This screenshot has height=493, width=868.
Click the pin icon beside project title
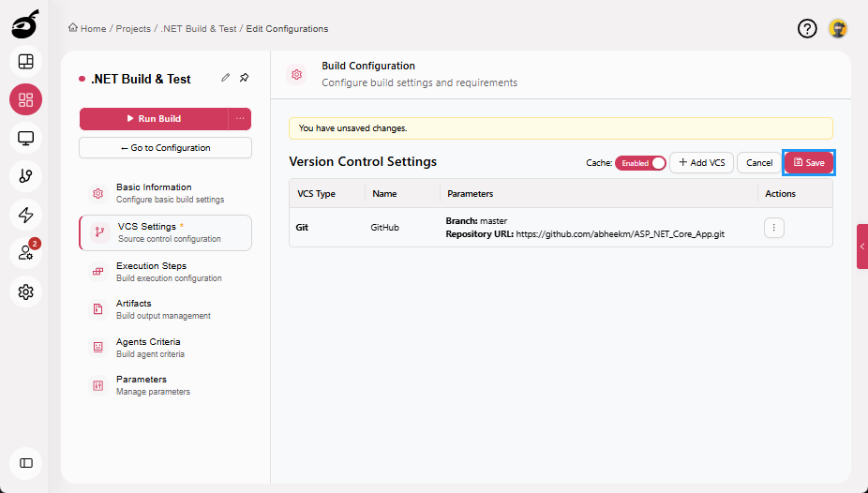tap(244, 78)
